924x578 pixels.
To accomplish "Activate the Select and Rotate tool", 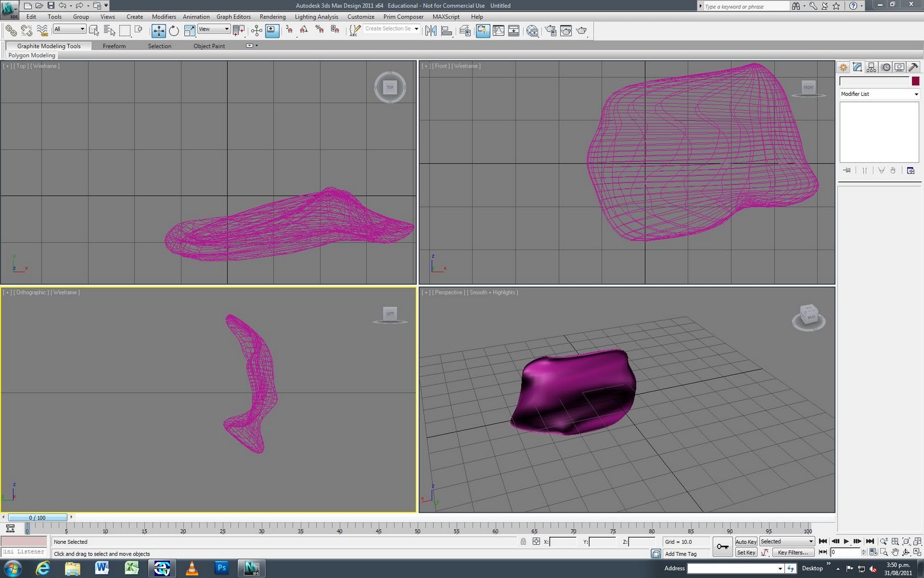I will 174,31.
